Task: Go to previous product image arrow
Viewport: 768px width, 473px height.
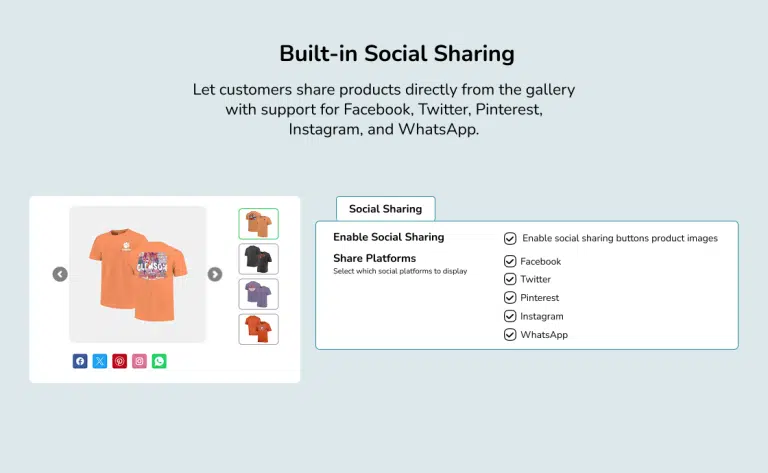Action: pyautogui.click(x=60, y=274)
